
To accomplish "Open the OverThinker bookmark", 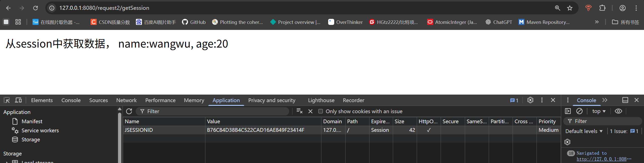I will coord(346,22).
